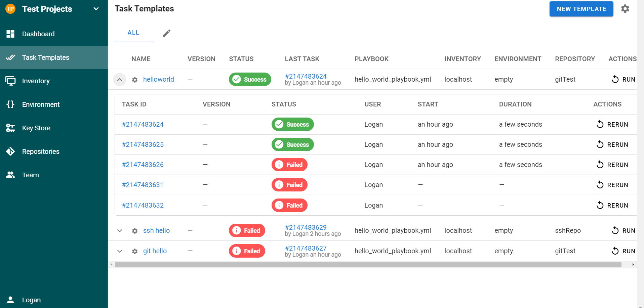644x308 pixels.
Task: Open the Dashboard from the sidebar
Action: point(38,34)
